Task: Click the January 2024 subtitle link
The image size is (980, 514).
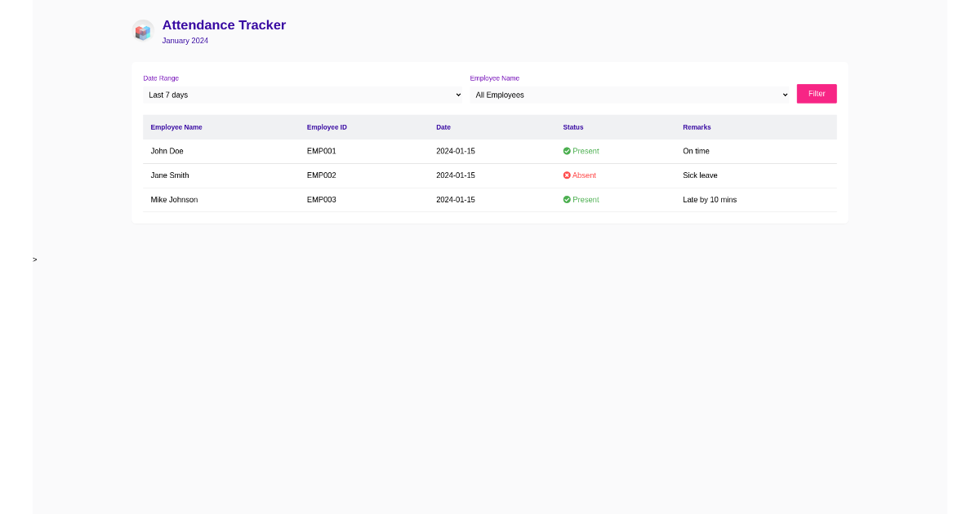Action: [185, 40]
